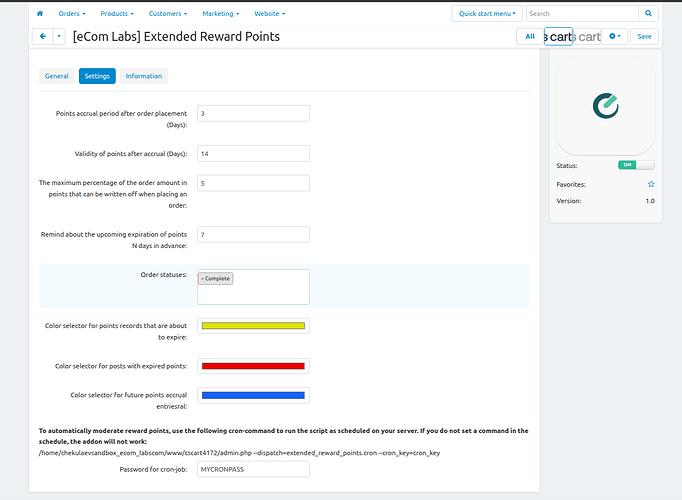Toggle the add-on Status switch off
Screen dimensions: 682x500
(x=636, y=165)
